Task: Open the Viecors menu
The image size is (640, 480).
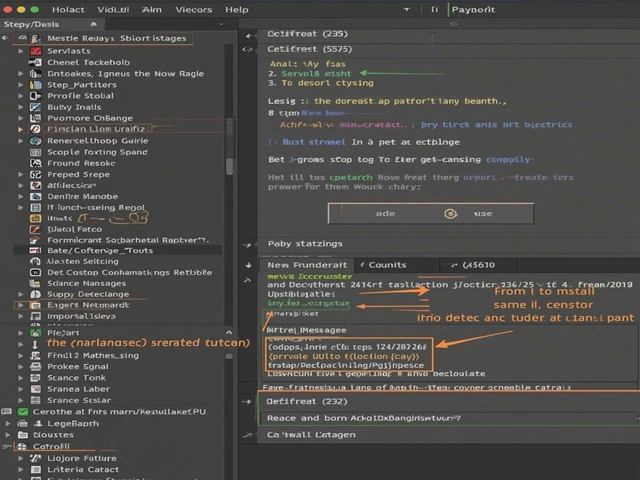Action: [193, 9]
